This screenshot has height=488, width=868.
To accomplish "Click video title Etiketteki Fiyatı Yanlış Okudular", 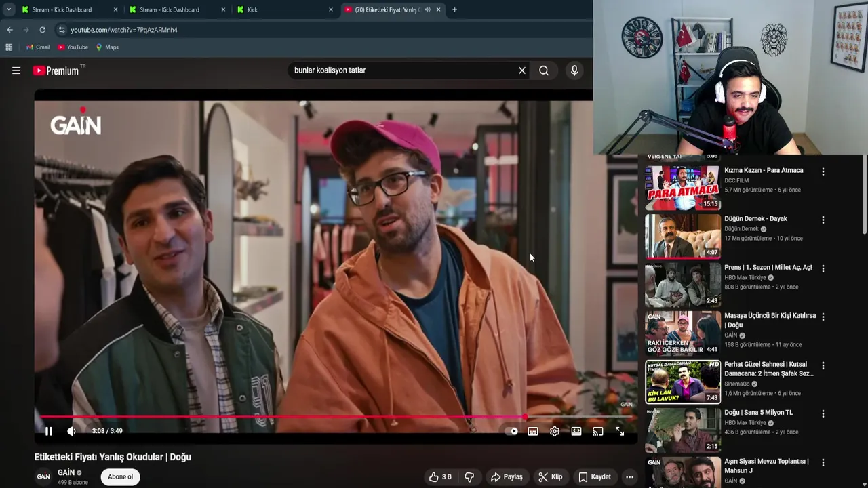I will pyautogui.click(x=113, y=457).
